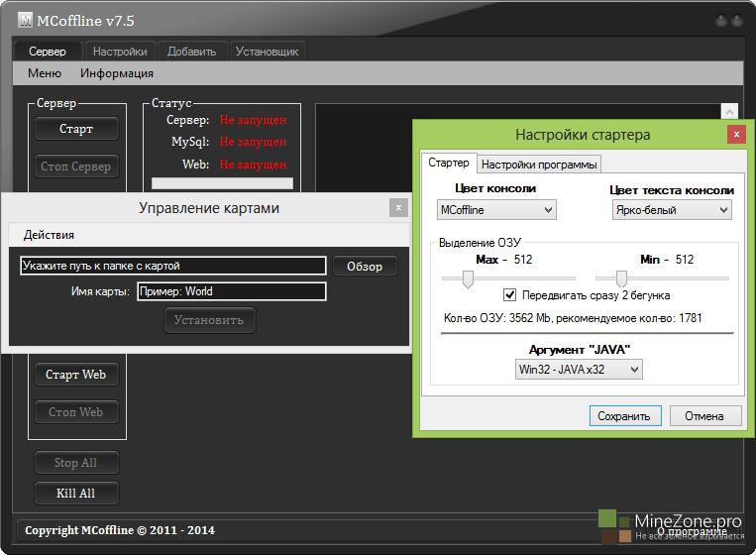The image size is (756, 555).
Task: Click the MCoffline logo in title bar
Action: (26, 21)
